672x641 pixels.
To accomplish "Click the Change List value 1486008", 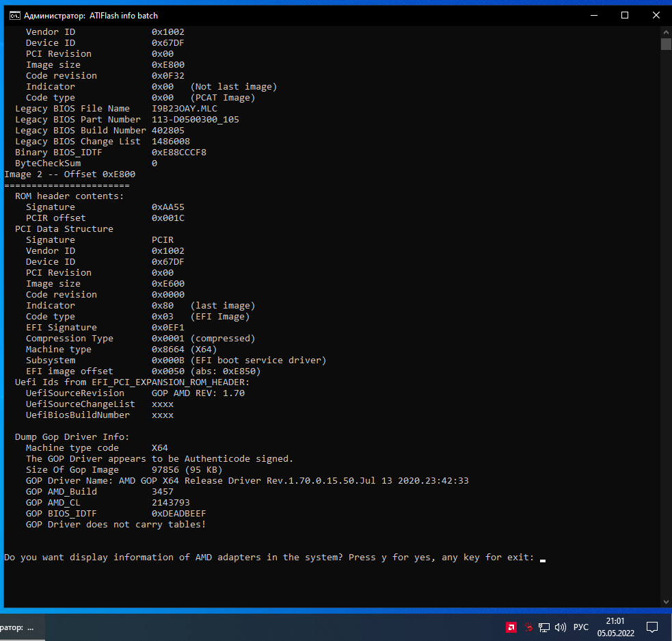I will point(171,142).
